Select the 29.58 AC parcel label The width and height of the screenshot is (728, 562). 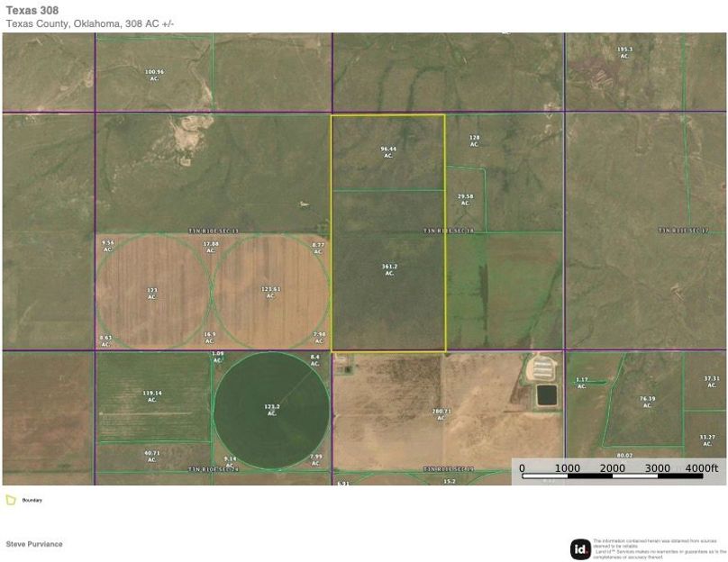pos(465,199)
